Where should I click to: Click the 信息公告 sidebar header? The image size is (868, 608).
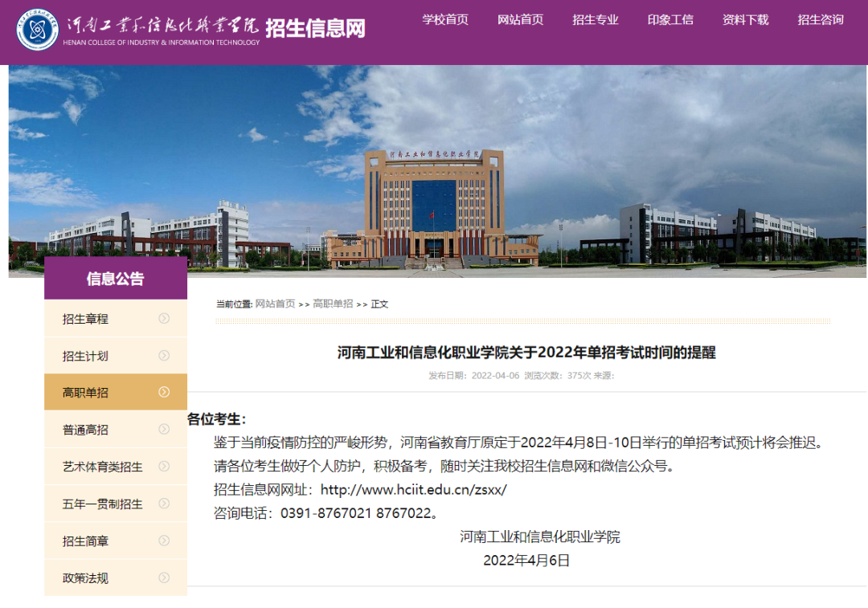[x=116, y=279]
